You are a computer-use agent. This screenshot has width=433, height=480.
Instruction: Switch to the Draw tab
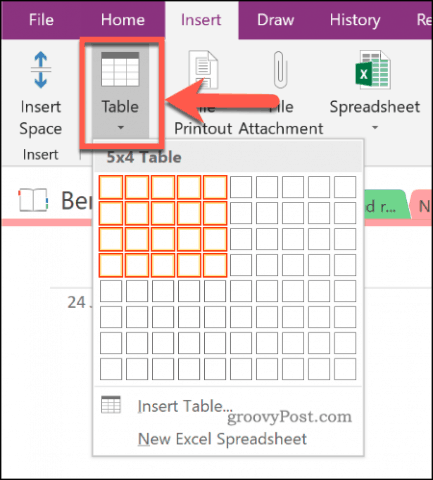pyautogui.click(x=275, y=20)
